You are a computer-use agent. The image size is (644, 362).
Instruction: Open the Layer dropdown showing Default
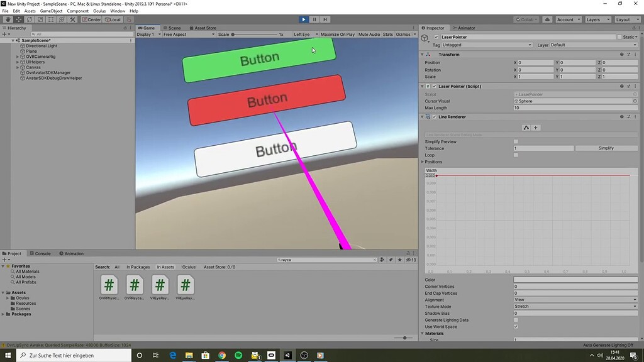pos(591,45)
